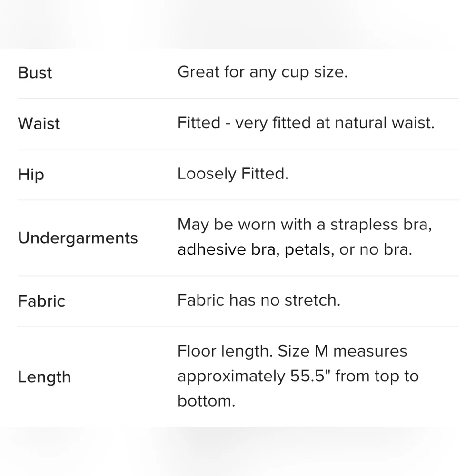
Task: Click the blurred area above the table
Action: click(238, 24)
